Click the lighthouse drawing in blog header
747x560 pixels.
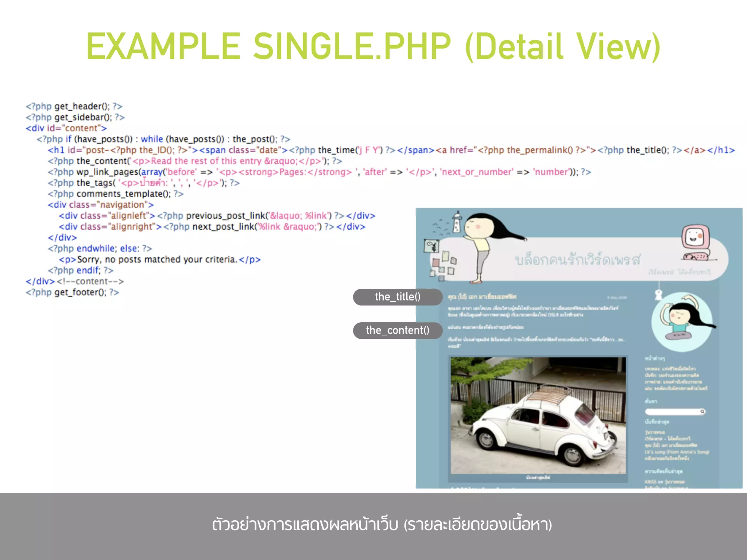point(456,222)
